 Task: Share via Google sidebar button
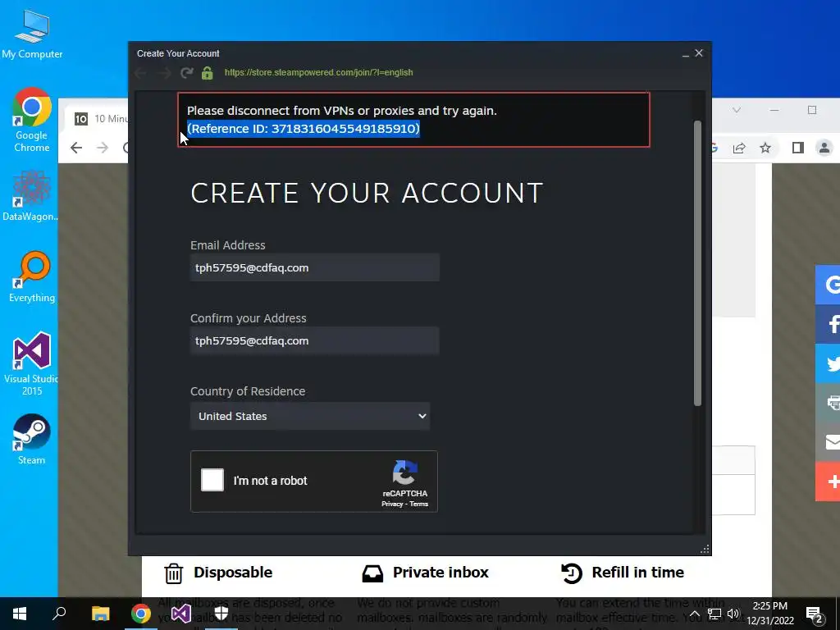829,285
